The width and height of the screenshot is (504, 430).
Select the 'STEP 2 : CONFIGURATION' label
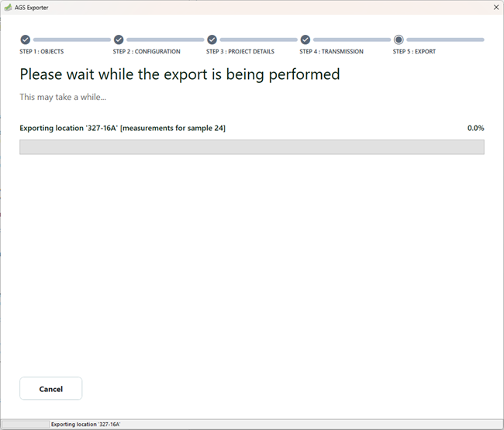point(147,52)
